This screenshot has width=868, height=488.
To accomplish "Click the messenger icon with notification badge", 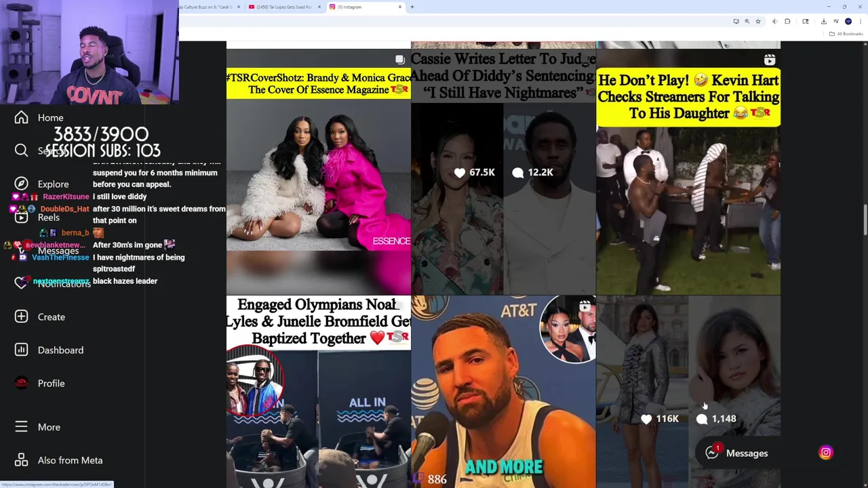I will [x=712, y=452].
